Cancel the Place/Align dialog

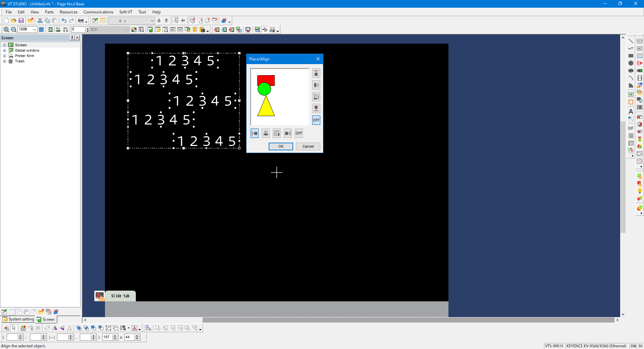(x=308, y=147)
